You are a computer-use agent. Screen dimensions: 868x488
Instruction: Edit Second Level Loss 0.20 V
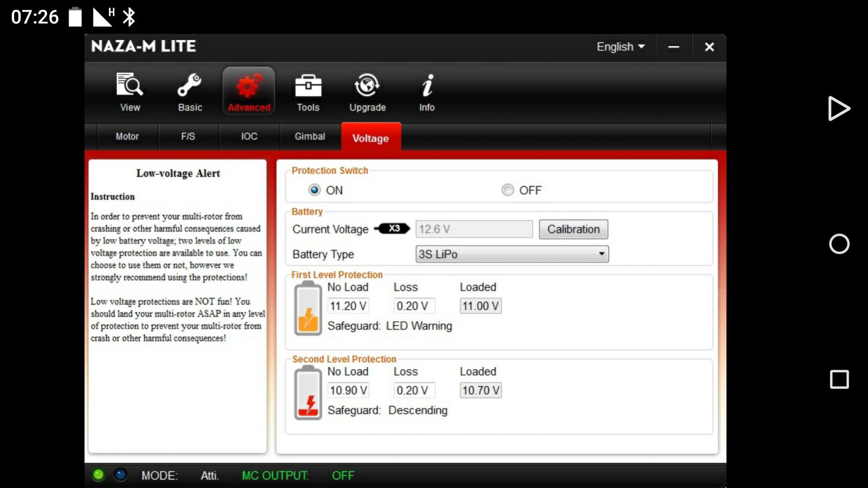(x=414, y=390)
